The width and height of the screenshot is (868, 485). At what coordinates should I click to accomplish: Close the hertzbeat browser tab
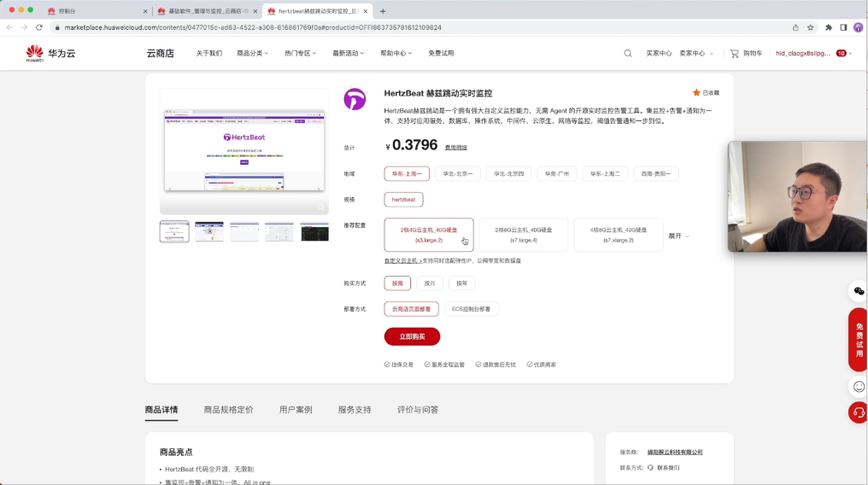point(366,11)
